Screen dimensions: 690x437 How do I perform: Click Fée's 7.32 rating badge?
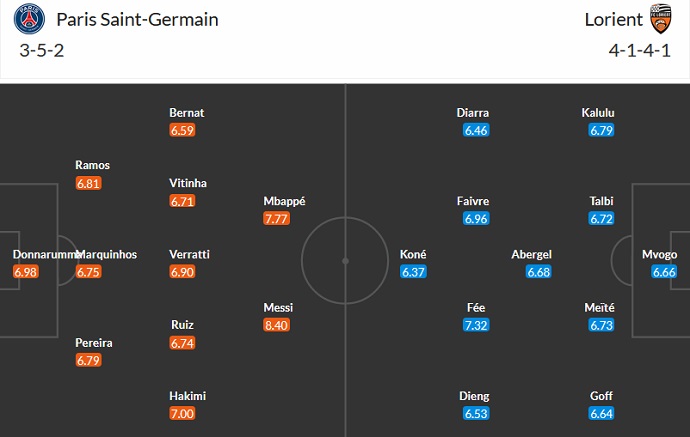[477, 326]
